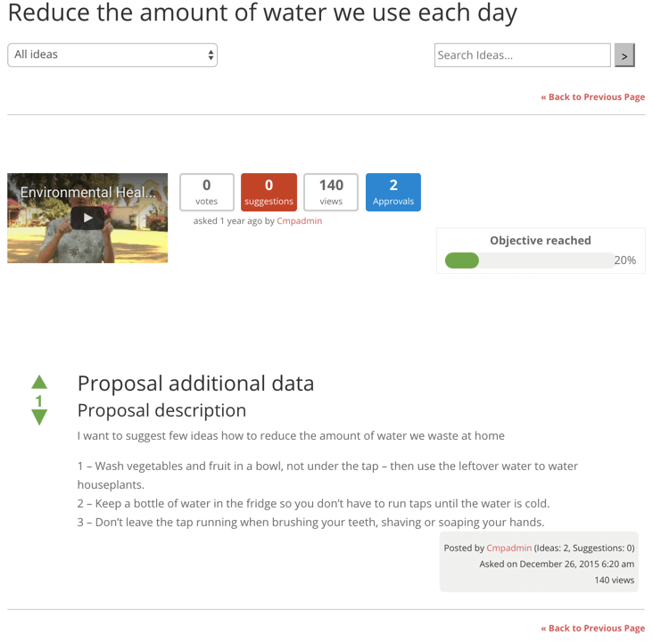Open Cmpadmin profile next to asked 1 year ago

click(x=300, y=221)
